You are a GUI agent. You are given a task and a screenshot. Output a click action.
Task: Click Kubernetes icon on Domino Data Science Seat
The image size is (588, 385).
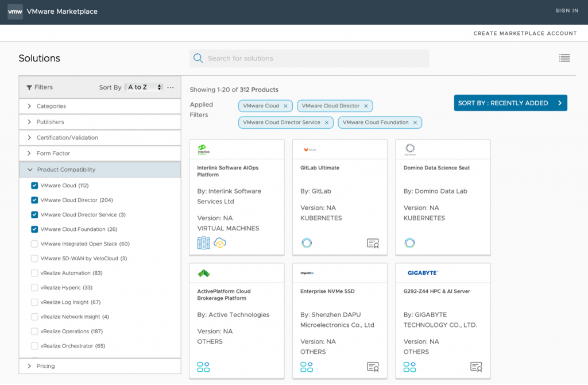[x=409, y=243]
